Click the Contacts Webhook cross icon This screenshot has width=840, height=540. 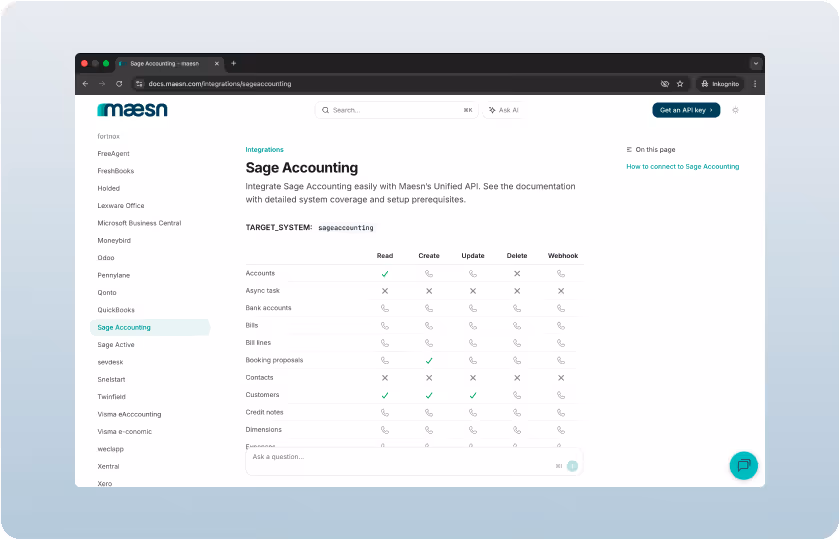coord(561,378)
